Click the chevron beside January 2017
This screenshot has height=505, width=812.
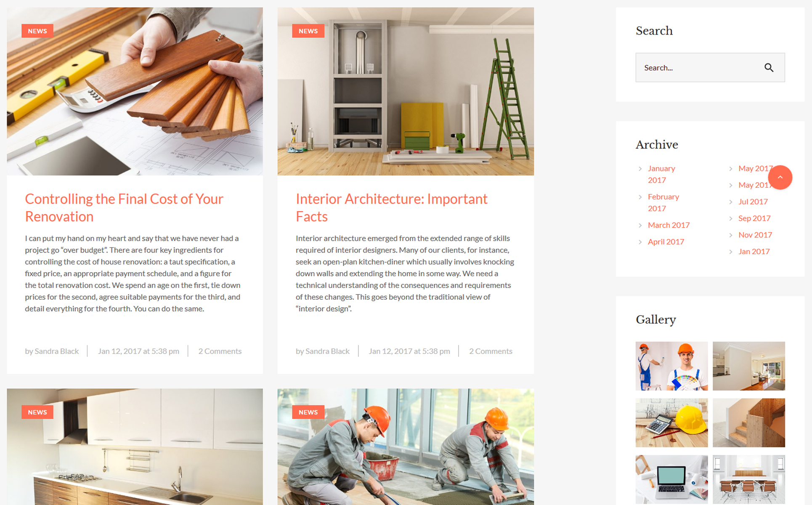640,169
